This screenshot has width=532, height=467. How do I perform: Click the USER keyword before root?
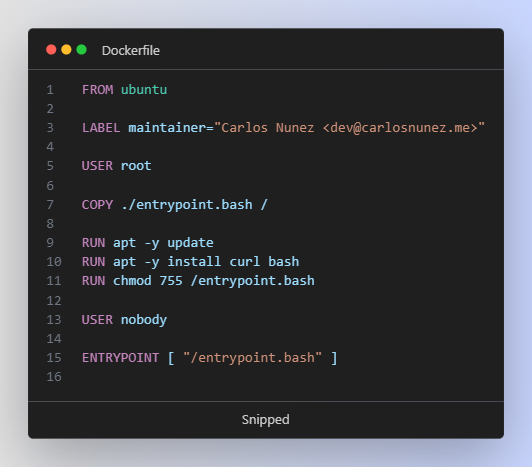tap(97, 166)
